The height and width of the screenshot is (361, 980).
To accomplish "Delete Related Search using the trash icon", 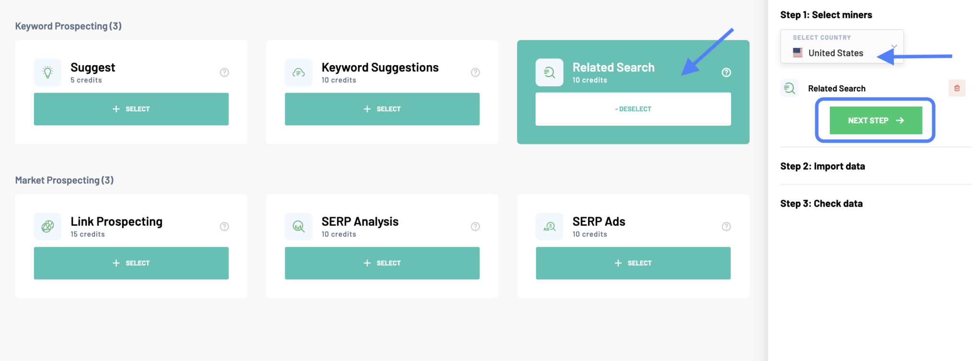I will tap(957, 88).
